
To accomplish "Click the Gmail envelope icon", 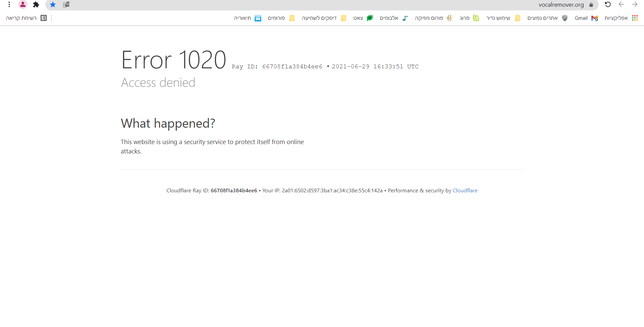I will 595,18.
